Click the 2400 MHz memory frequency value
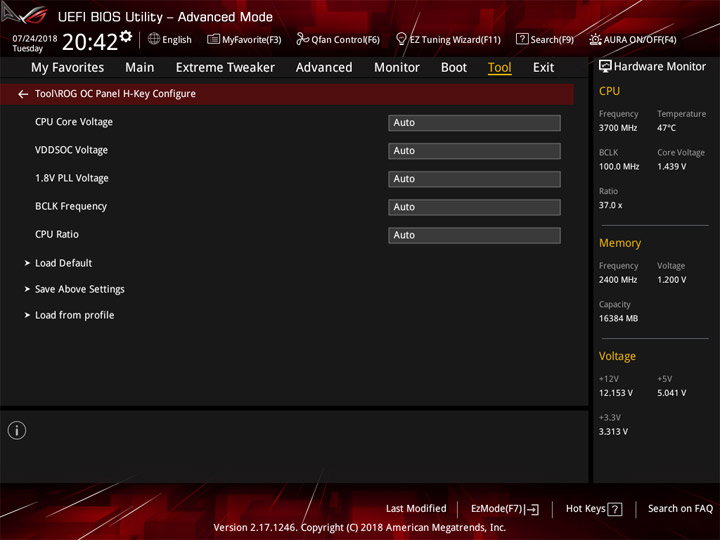The height and width of the screenshot is (540, 720). (618, 280)
